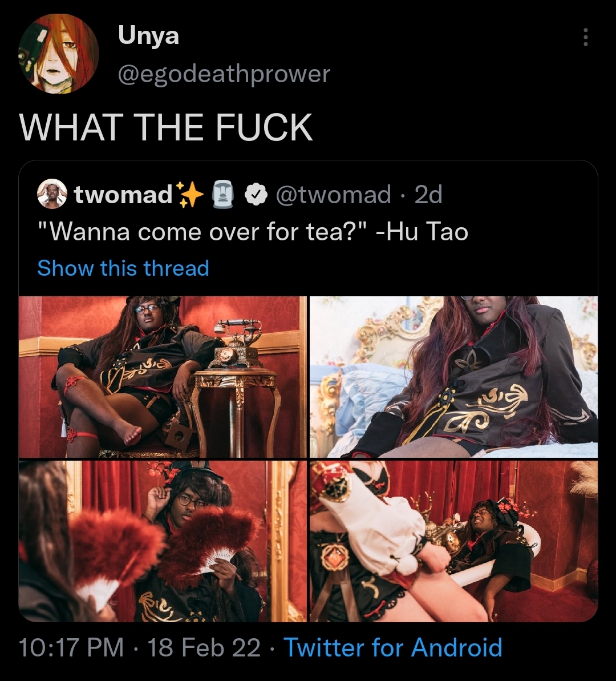Open the 2d timestamp of quoted tweet

(428, 194)
